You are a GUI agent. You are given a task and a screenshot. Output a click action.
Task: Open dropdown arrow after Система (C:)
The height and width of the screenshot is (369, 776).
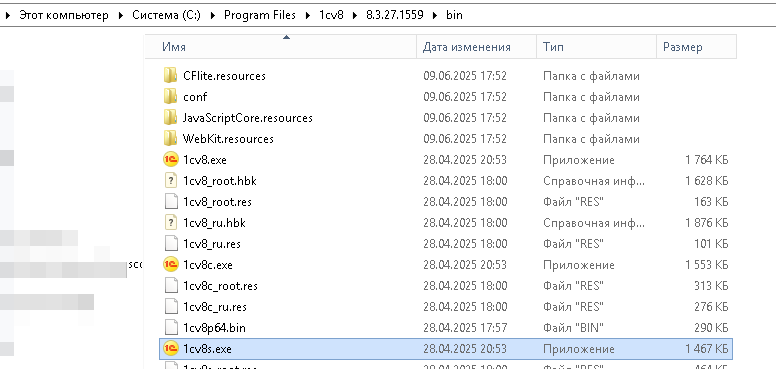(213, 15)
